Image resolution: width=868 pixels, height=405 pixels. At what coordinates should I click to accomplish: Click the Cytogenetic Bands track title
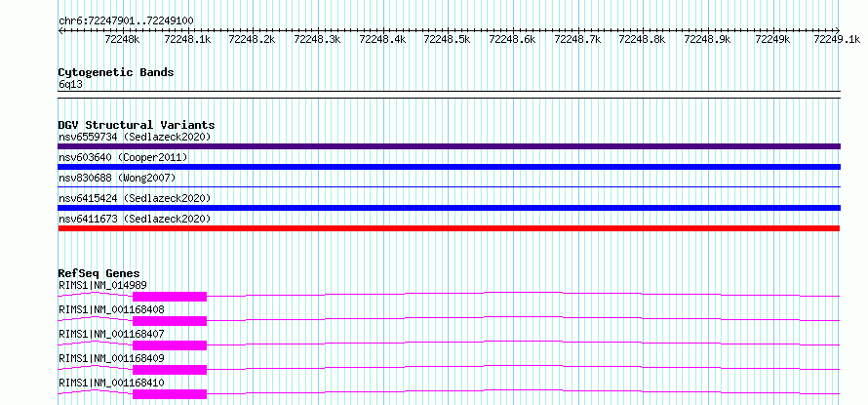(116, 72)
